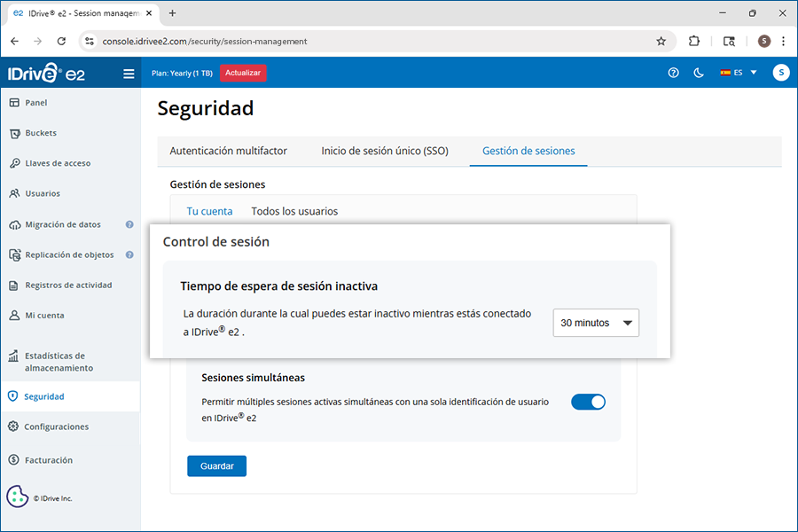Open Configuraciones in the sidebar
The height and width of the screenshot is (532, 798).
coord(57,426)
